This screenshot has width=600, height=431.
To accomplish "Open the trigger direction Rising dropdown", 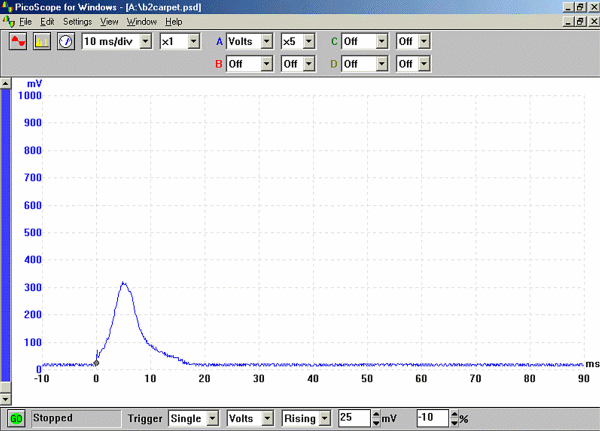I will (326, 417).
